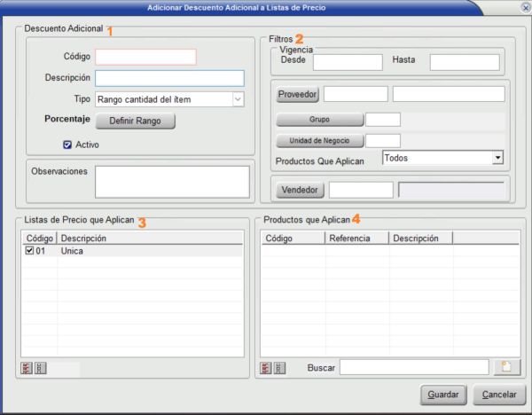Expand Productos Que Aplican dropdown
The width and height of the screenshot is (532, 415).
(497, 158)
